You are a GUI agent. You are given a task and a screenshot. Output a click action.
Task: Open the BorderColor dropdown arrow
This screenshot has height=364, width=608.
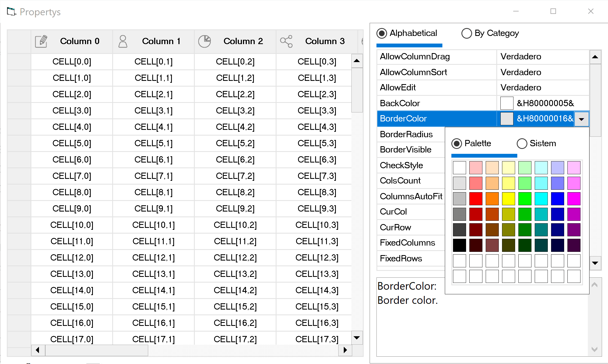pyautogui.click(x=581, y=119)
